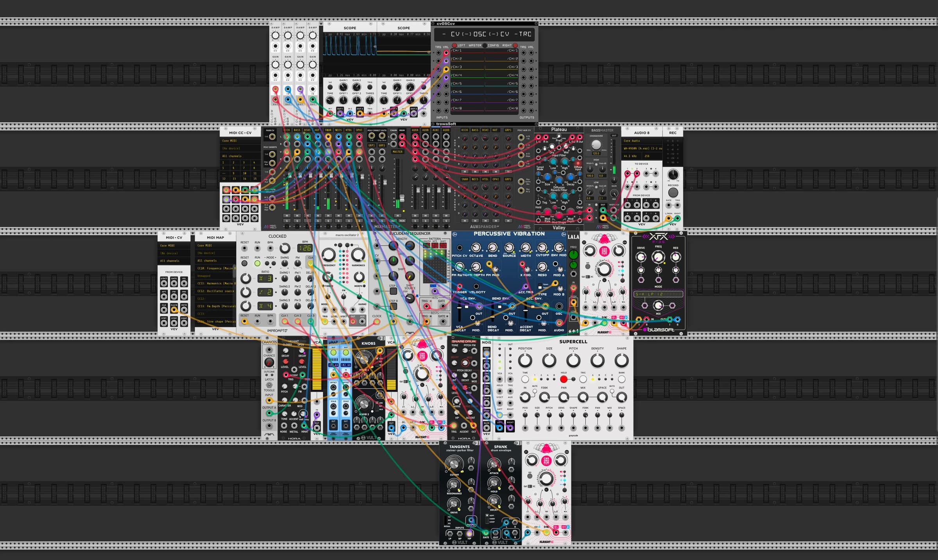This screenshot has width=938, height=560.
Task: Toggle RIGHT button on cvOSCcv
Action: [515, 45]
